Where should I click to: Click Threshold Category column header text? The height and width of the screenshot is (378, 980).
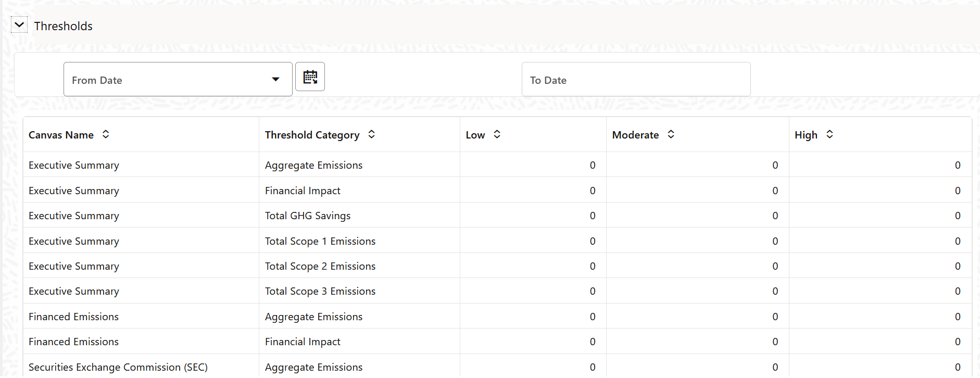pos(312,135)
